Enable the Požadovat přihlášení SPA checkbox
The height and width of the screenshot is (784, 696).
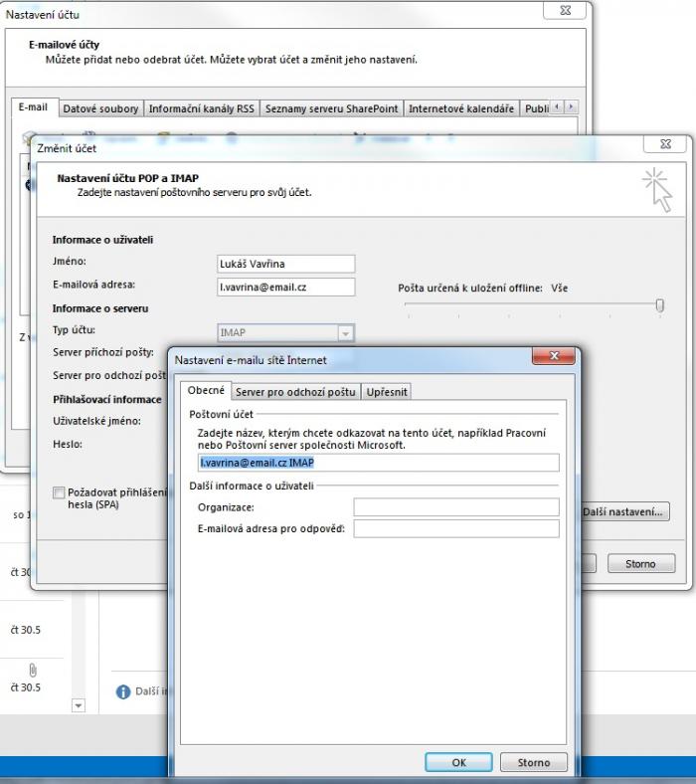tap(60, 492)
